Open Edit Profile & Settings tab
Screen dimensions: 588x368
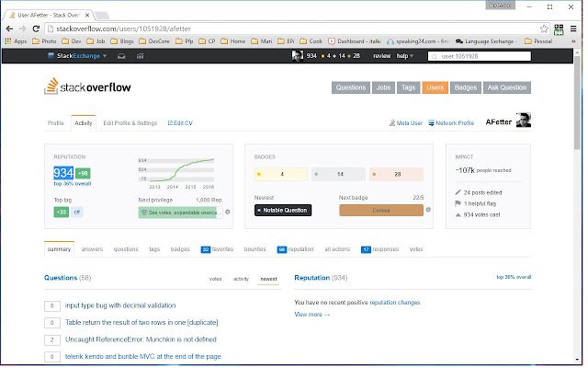130,123
